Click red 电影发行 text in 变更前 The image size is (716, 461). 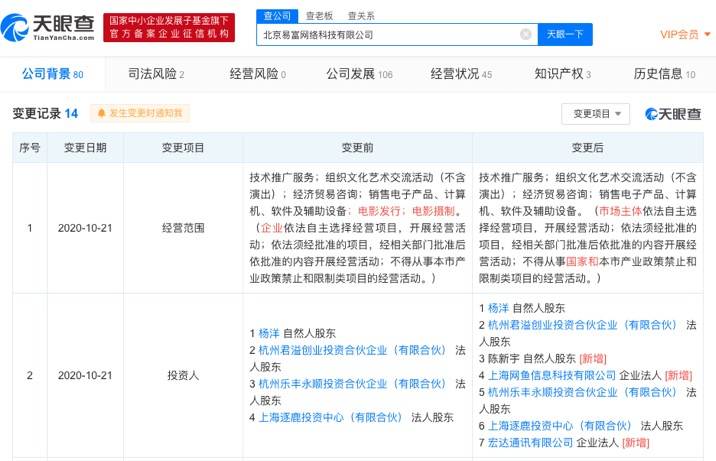click(x=379, y=211)
